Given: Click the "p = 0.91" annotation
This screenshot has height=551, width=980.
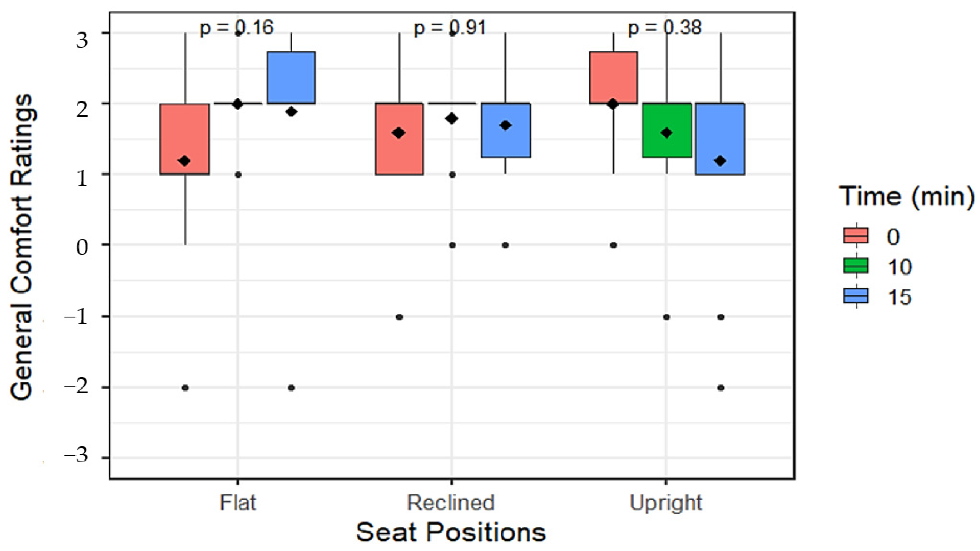Looking at the screenshot, I should tap(450, 28).
